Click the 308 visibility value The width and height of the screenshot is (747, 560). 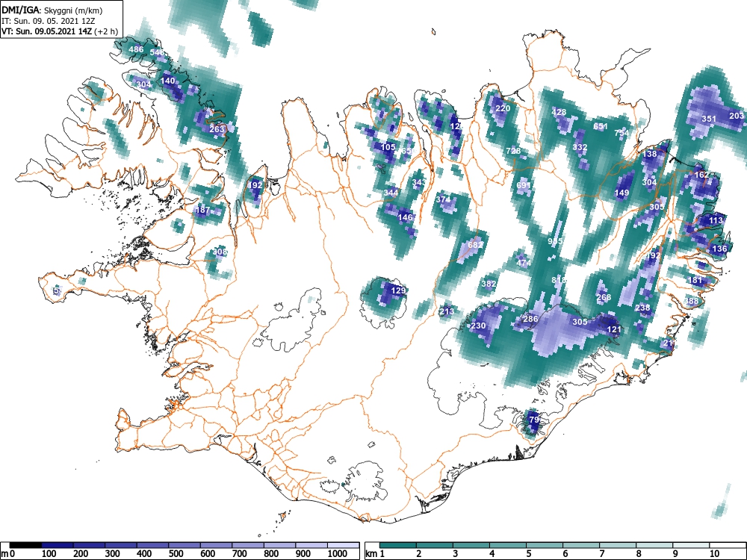[220, 252]
